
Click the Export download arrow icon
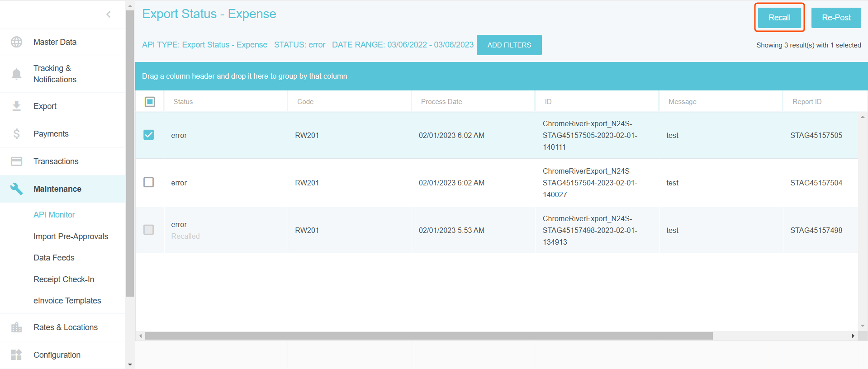point(17,106)
